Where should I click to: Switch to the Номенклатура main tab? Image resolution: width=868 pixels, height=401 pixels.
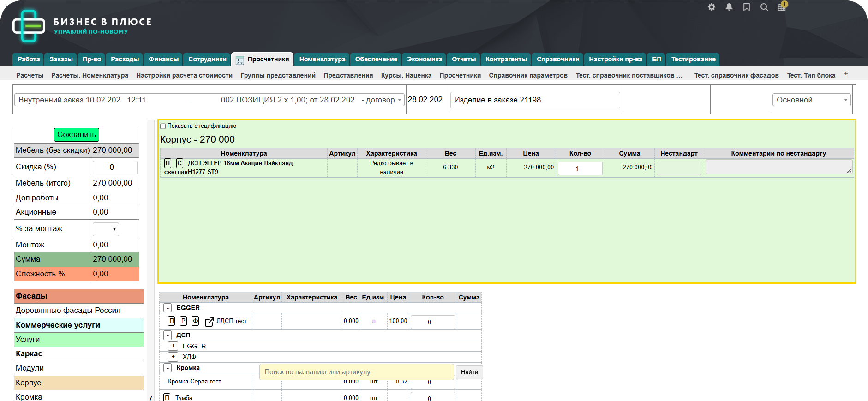pyautogui.click(x=322, y=59)
